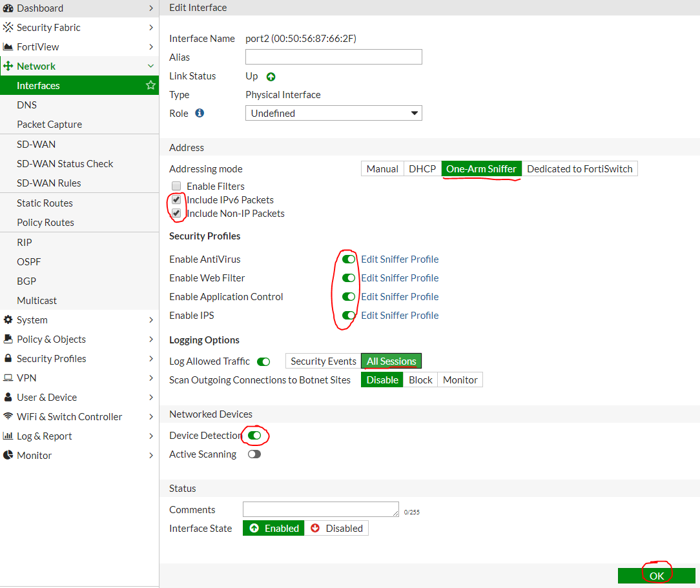The height and width of the screenshot is (588, 700).
Task: Click the System gear icon
Action: click(8, 319)
